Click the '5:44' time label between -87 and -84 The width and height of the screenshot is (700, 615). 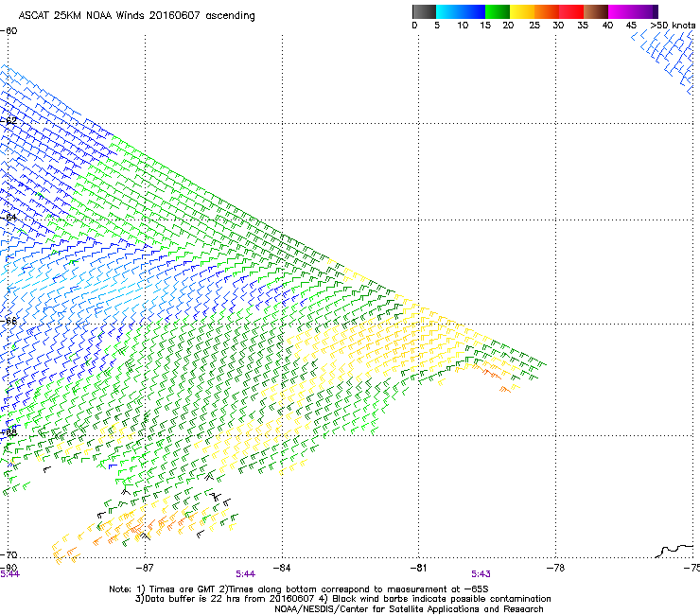246,574
